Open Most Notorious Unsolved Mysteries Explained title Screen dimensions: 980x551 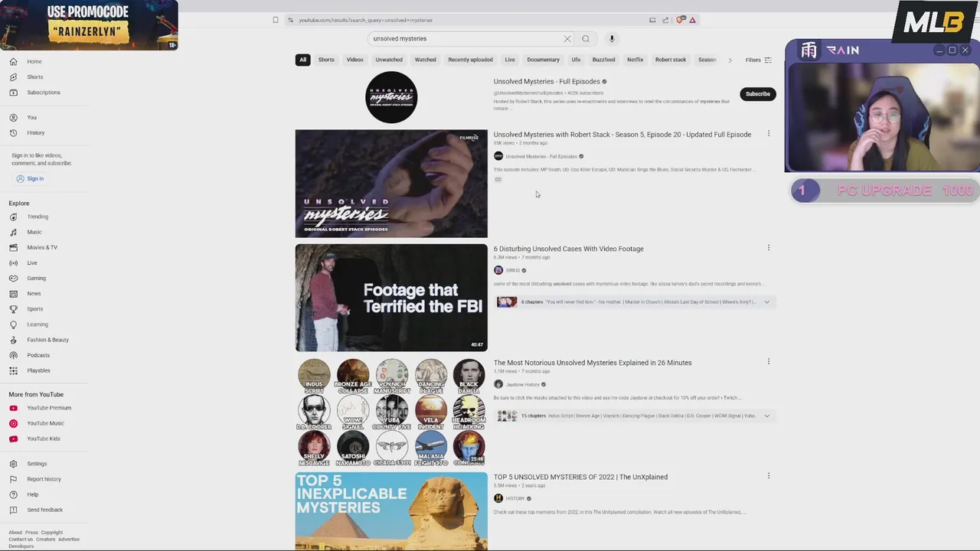593,363
